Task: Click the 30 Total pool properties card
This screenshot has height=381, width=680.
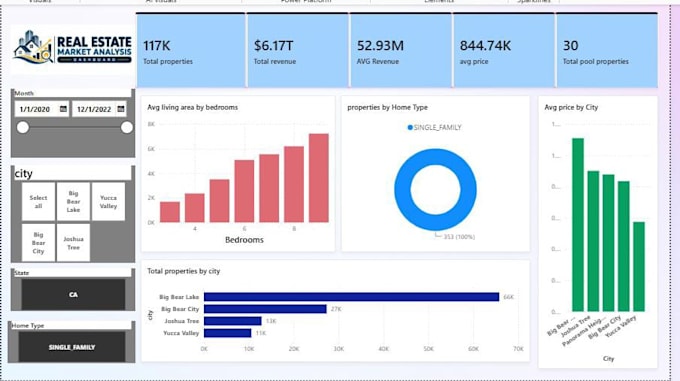Action: point(607,51)
